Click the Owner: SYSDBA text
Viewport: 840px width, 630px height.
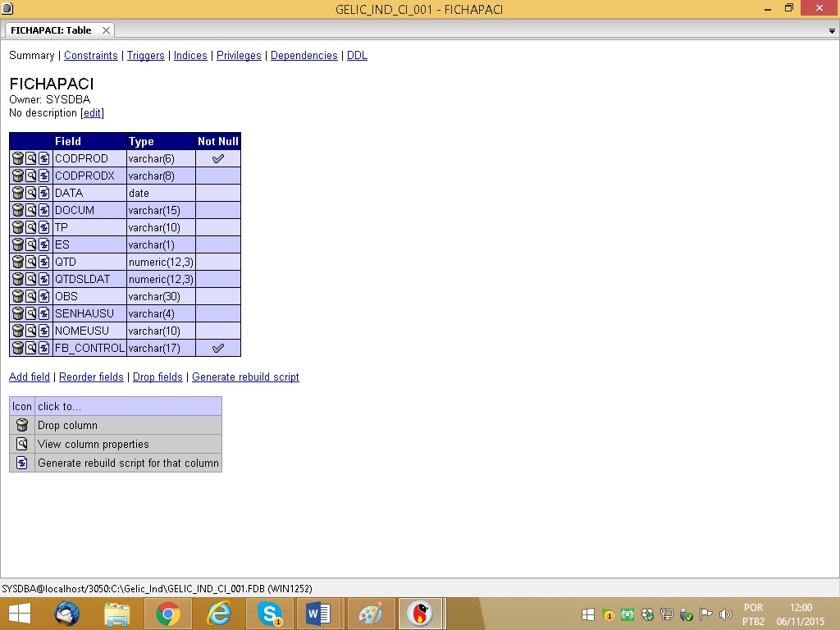coord(49,99)
